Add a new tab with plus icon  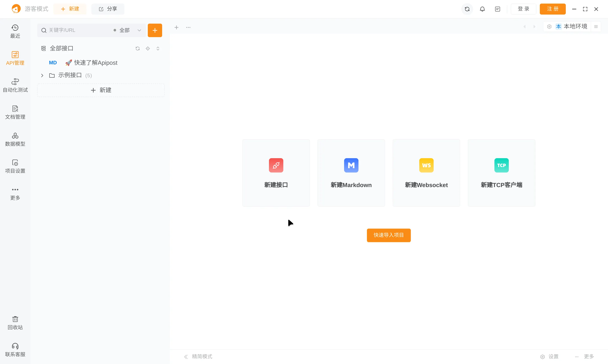176,27
